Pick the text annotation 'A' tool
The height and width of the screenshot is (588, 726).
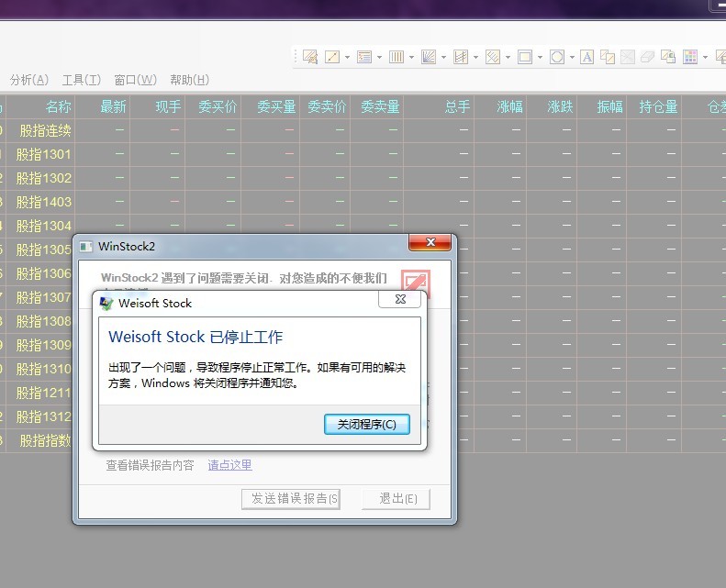pos(586,57)
